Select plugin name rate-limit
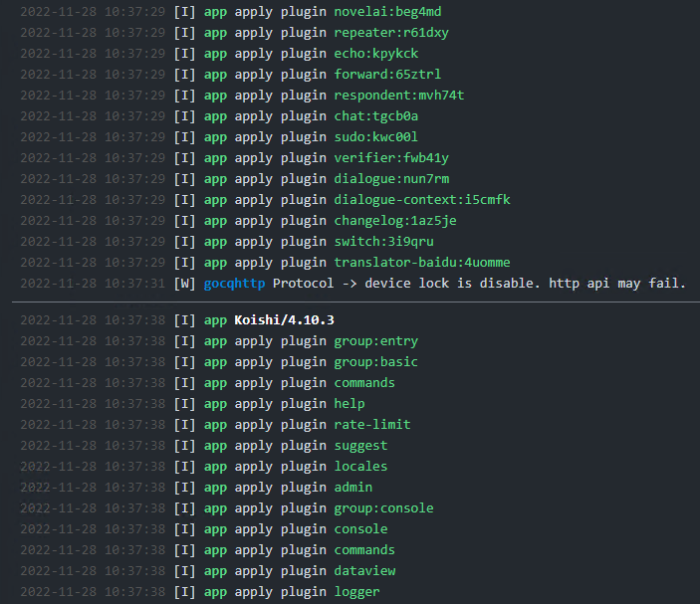 coord(371,425)
